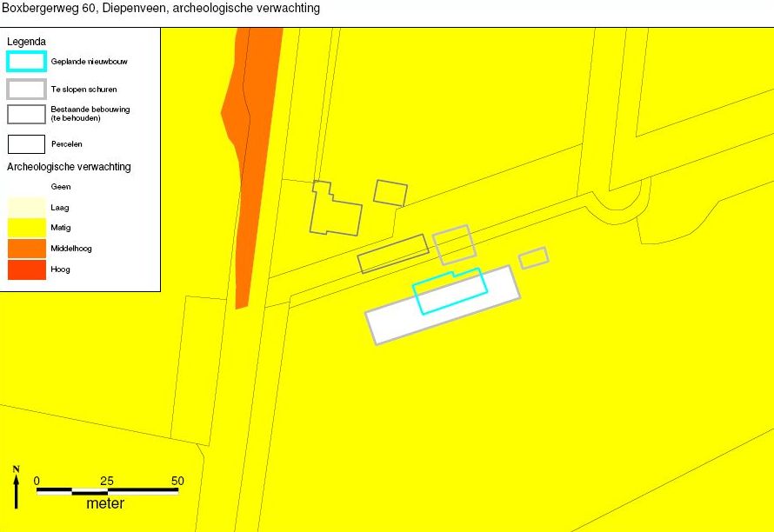Viewport: 774px width, 532px height.
Task: Pick the Matig yellow legend swatch
Action: pyautogui.click(x=26, y=228)
